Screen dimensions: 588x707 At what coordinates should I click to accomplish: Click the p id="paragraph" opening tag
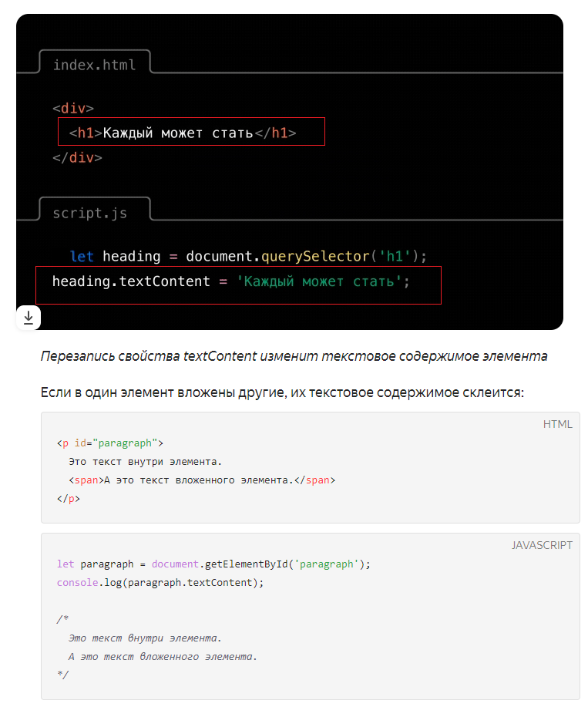110,443
